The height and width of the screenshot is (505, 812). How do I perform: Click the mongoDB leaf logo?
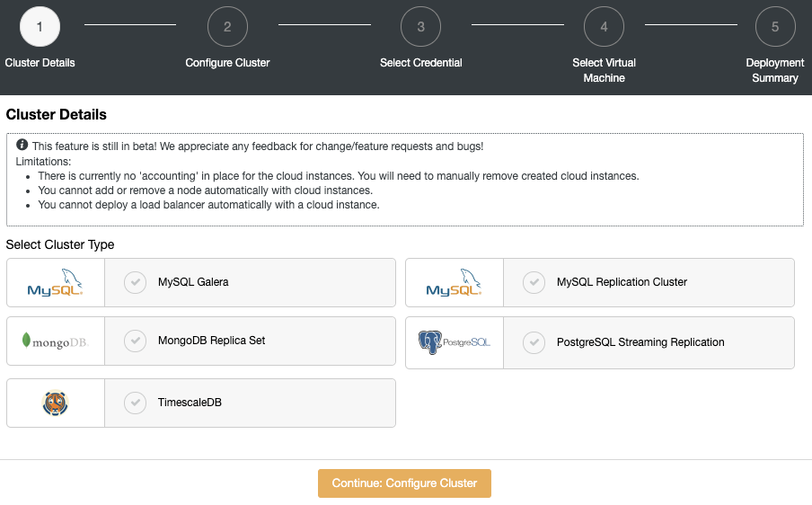[x=56, y=341]
